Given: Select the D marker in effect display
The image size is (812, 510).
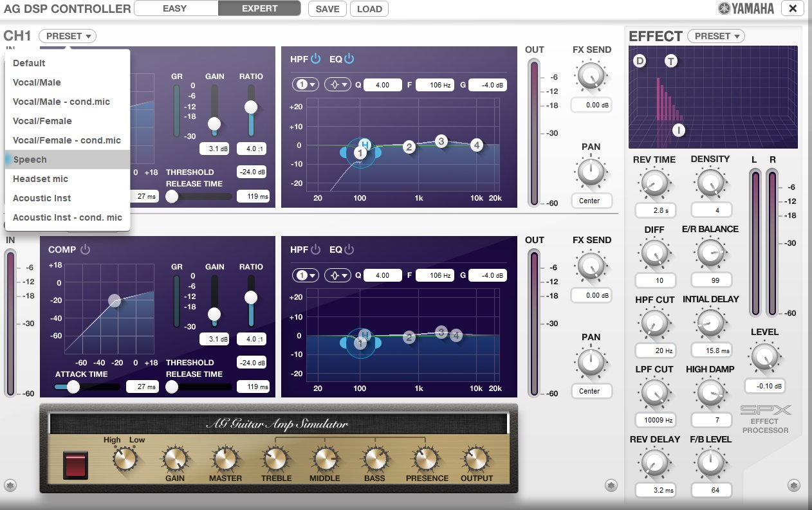Looking at the screenshot, I should tap(640, 61).
